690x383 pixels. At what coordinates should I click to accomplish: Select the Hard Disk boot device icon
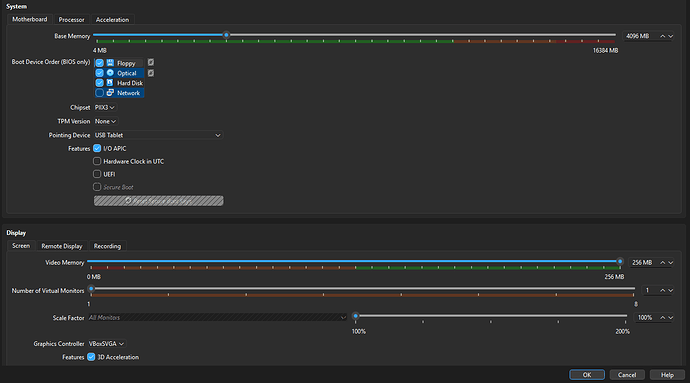(110, 83)
